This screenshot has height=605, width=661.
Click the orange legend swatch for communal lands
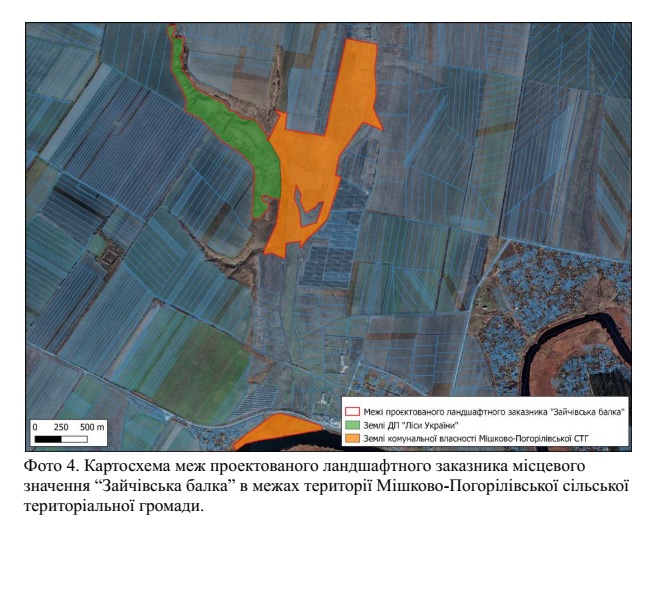click(351, 438)
